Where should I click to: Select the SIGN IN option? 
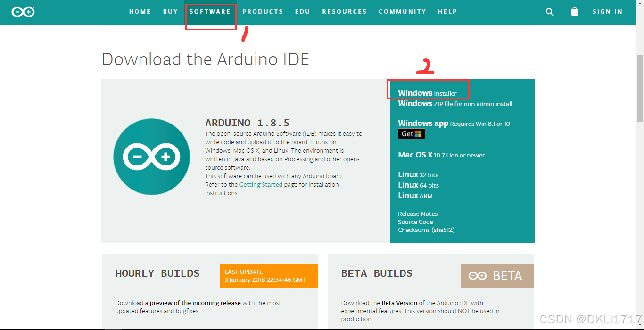(608, 11)
